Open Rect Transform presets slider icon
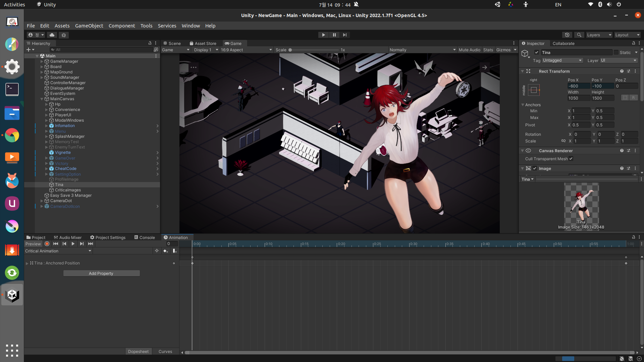The image size is (644, 362). point(629,71)
